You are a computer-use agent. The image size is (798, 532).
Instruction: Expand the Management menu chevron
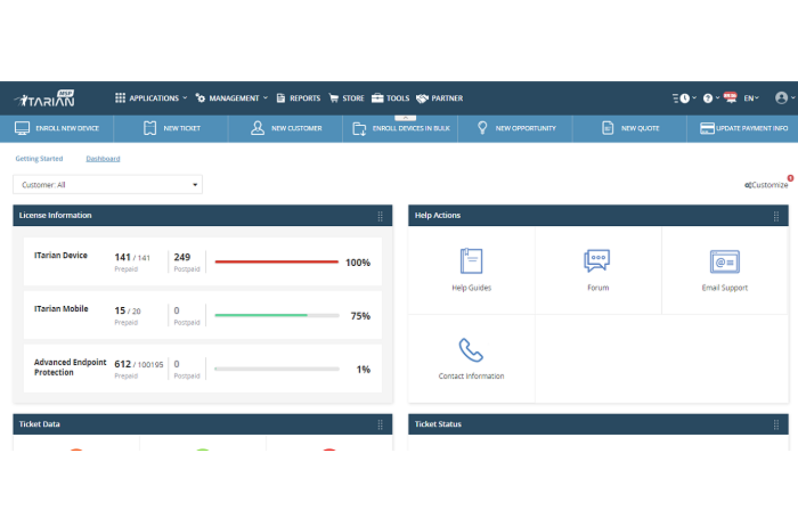(x=265, y=98)
